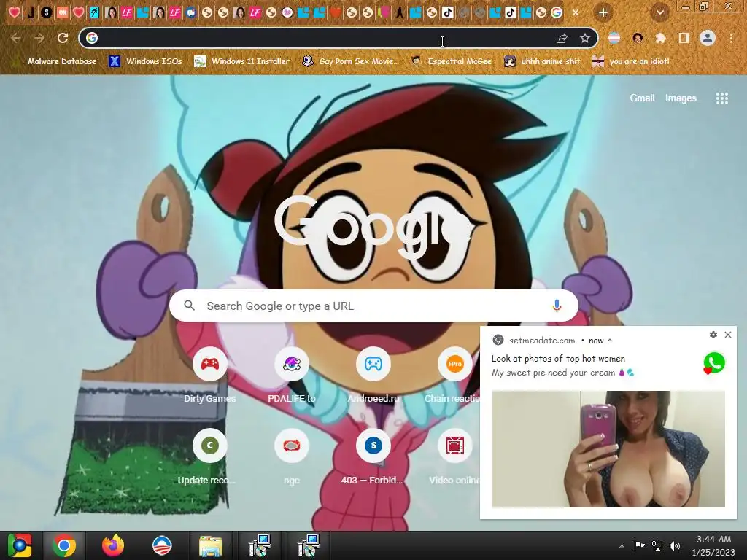Open the Windows 11 Installer bookmark
The width and height of the screenshot is (747, 560).
tap(242, 61)
